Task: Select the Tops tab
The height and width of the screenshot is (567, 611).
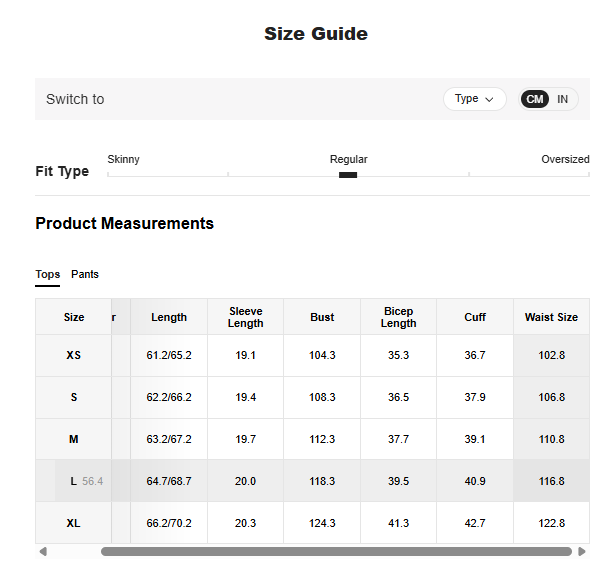Action: pos(48,274)
